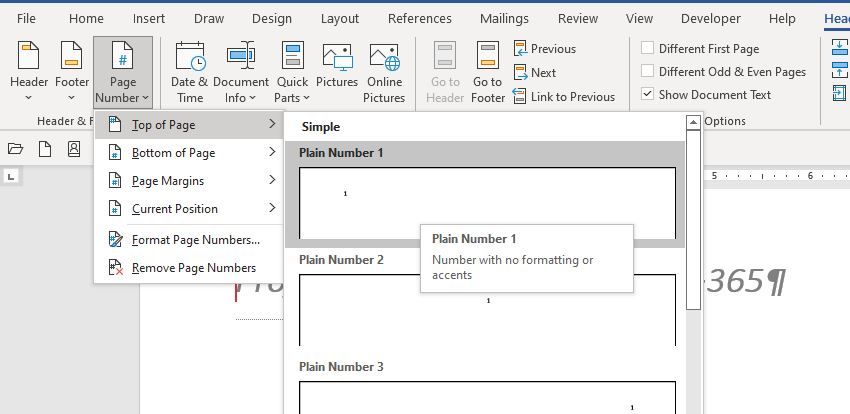Image resolution: width=850 pixels, height=414 pixels.
Task: Click the gallery scrollbar thumb
Action: 693,221
